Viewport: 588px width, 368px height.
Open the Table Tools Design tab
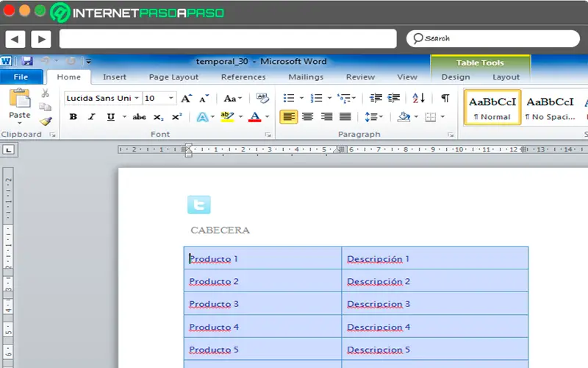pos(455,77)
